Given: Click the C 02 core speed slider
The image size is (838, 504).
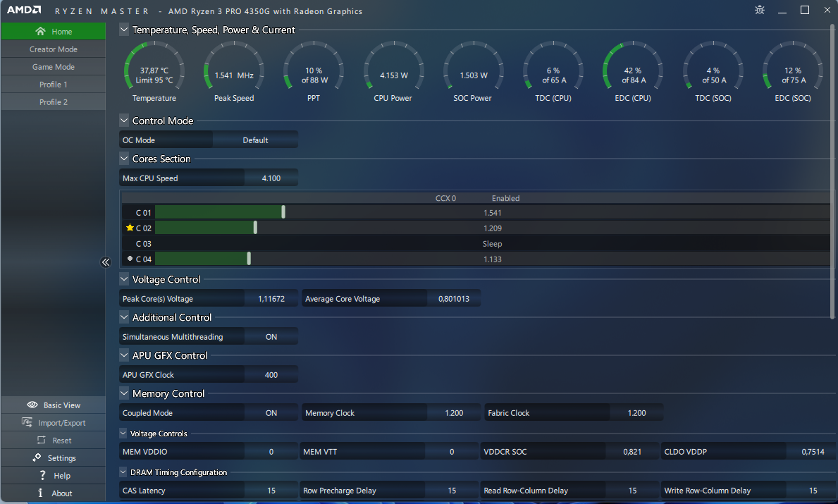Looking at the screenshot, I should tap(255, 228).
